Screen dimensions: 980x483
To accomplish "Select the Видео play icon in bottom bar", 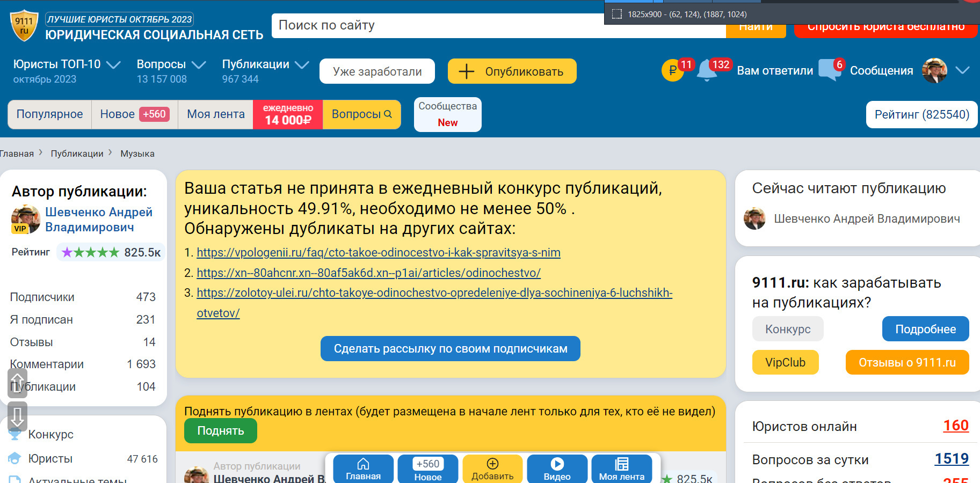I will point(557,463).
